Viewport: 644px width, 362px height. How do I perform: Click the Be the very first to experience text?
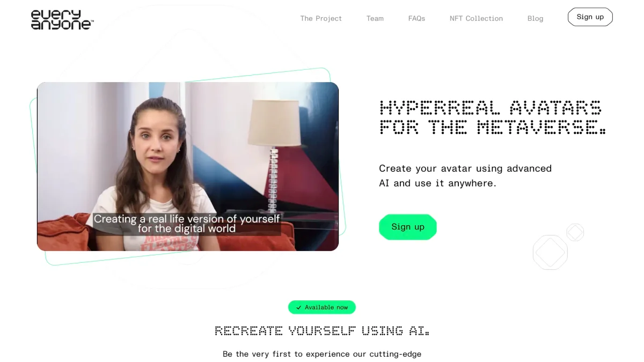322,354
